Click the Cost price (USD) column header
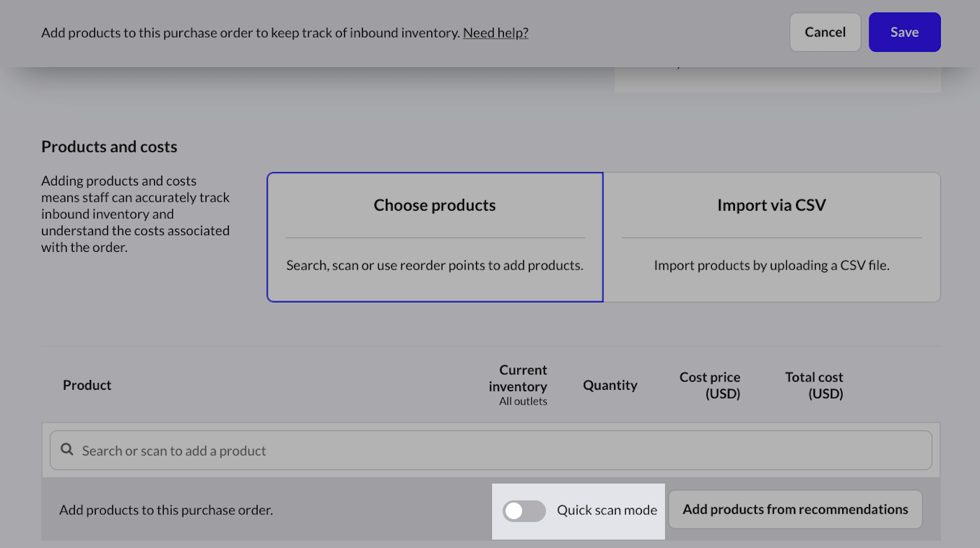Viewport: 980px width, 548px height. coord(710,385)
